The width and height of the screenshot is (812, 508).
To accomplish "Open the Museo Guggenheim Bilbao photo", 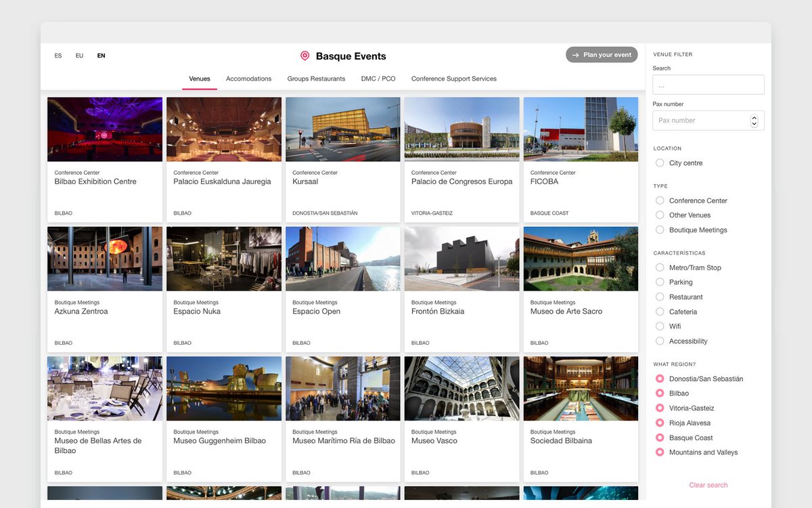I will (224, 389).
